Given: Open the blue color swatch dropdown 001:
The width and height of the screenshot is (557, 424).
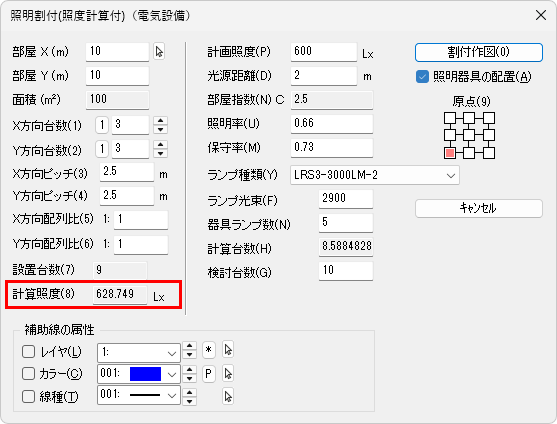Looking at the screenshot, I should click(x=139, y=374).
